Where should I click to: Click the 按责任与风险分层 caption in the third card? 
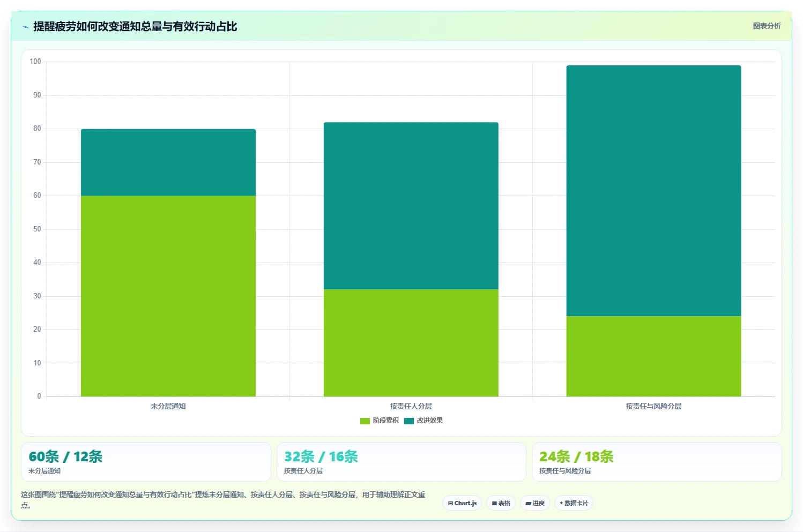pos(565,471)
